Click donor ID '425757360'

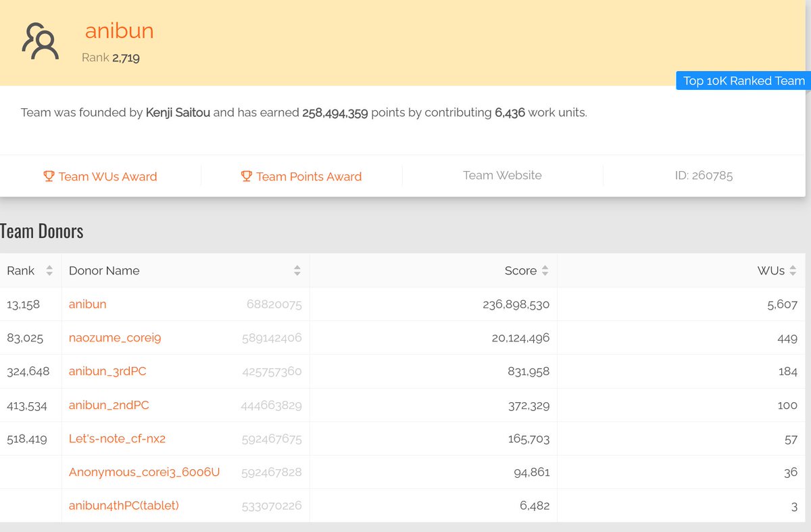(x=272, y=372)
